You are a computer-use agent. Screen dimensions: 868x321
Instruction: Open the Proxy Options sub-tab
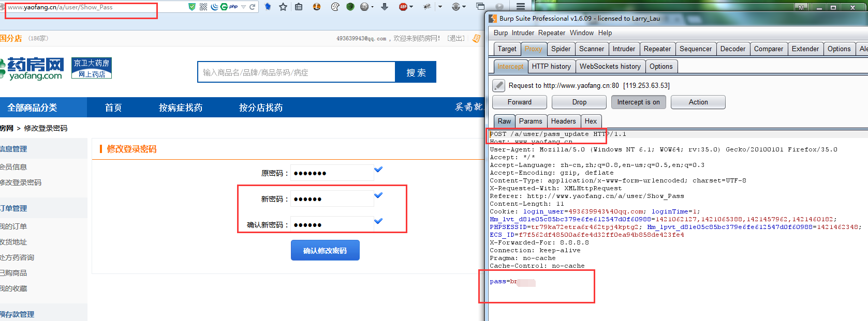661,66
